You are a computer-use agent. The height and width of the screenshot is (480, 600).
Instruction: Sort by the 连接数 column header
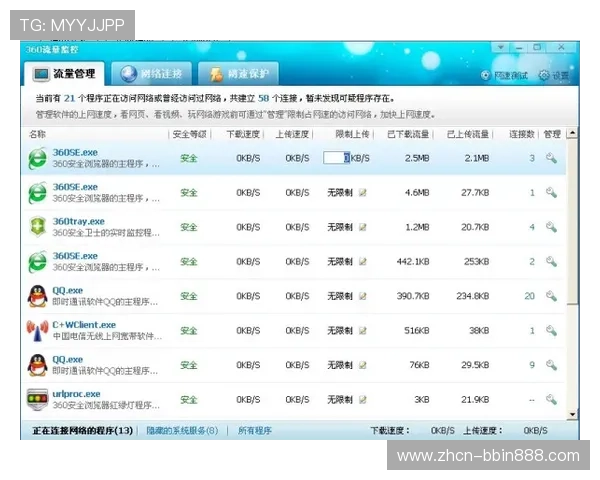coord(522,134)
